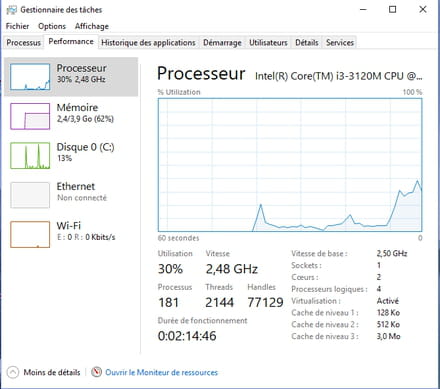Click the uptime value '0:02:14:46'
Image resolution: width=440 pixels, height=389 pixels.
pos(187,336)
